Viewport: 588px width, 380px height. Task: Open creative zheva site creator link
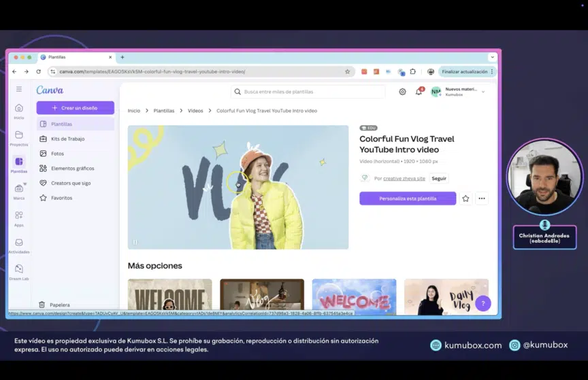[x=404, y=179]
